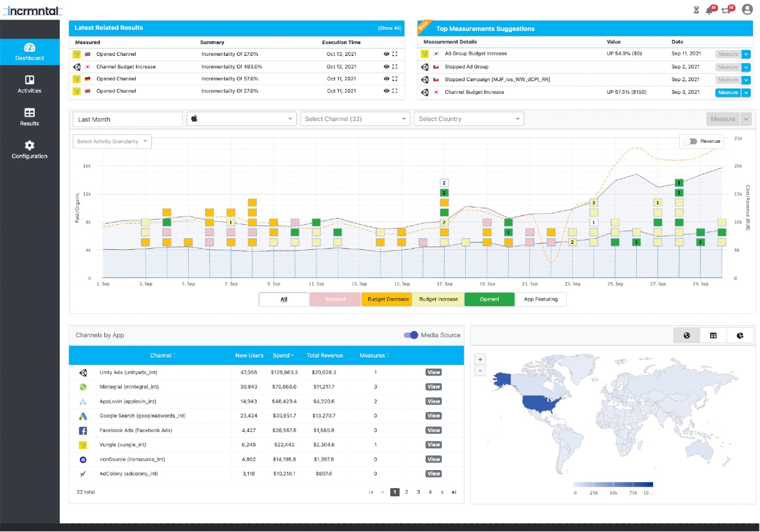Click View for AdColony row
The image size is (760, 532).
[433, 474]
